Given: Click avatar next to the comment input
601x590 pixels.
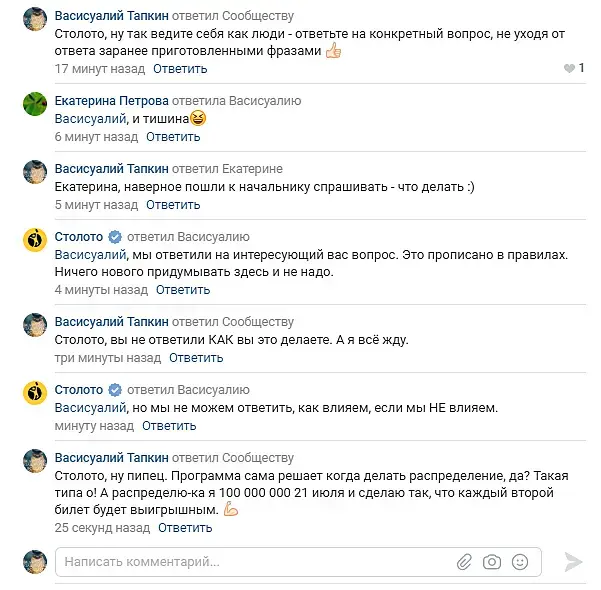Looking at the screenshot, I should pyautogui.click(x=35, y=561).
